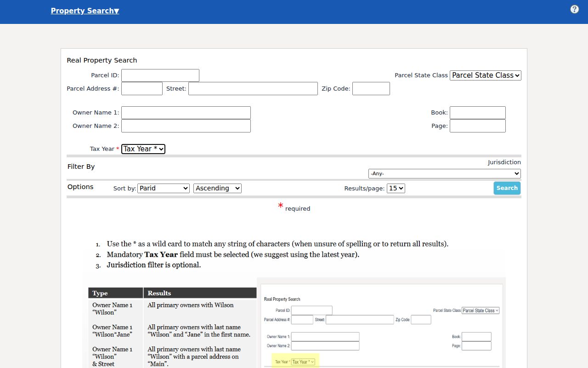Click the Street input field

click(253, 89)
